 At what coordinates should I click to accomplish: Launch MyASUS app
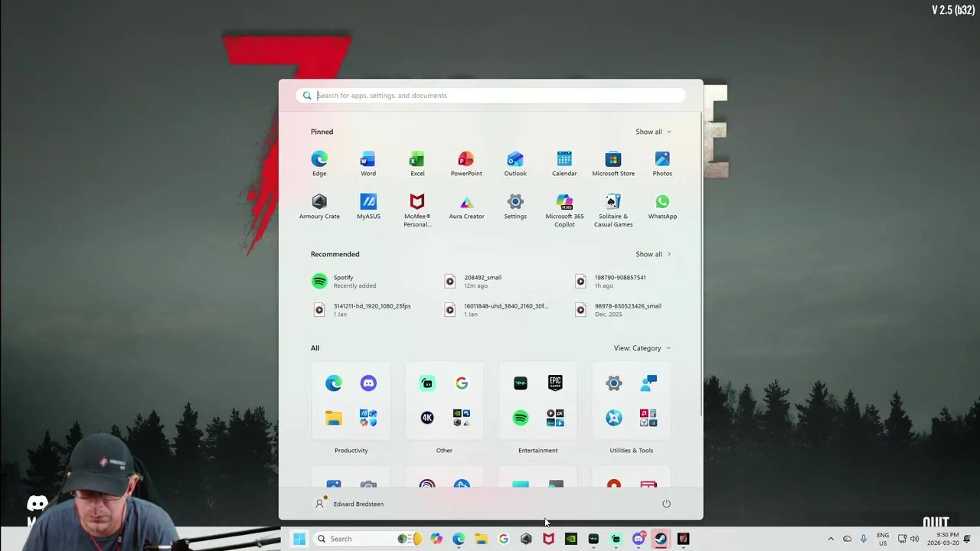coord(368,207)
